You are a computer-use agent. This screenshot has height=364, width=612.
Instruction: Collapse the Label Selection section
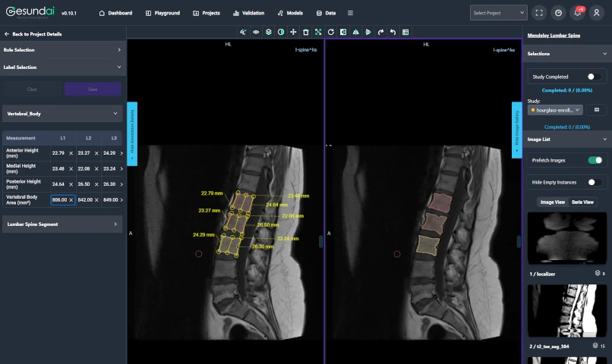pos(62,67)
